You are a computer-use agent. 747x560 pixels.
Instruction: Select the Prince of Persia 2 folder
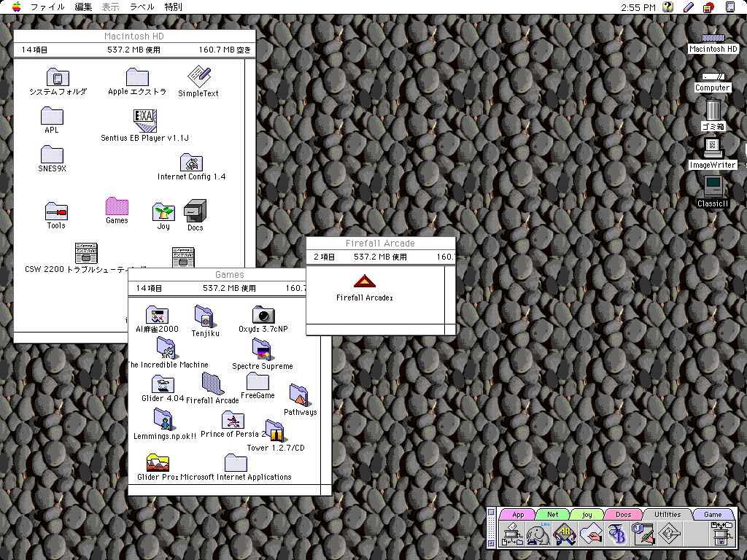[233, 420]
